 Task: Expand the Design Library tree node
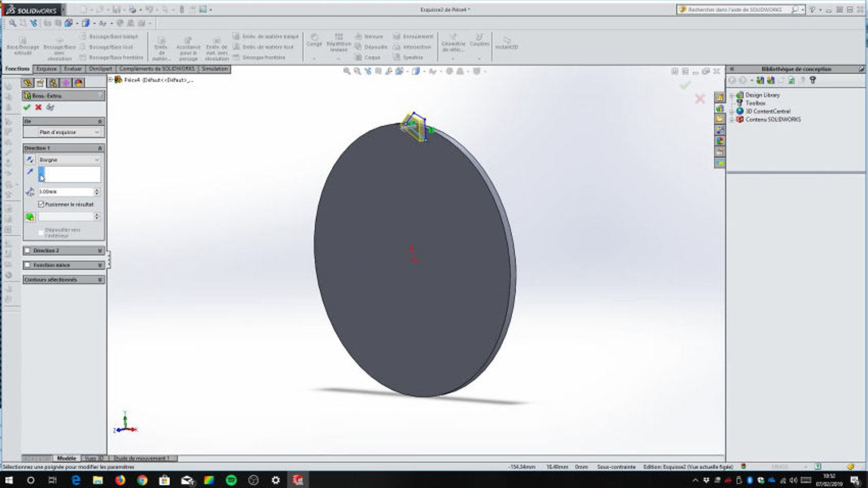pos(731,95)
